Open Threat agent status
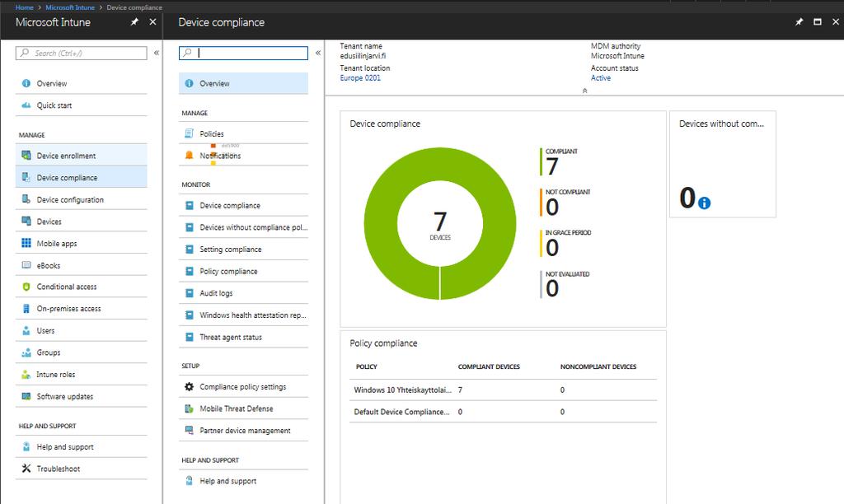This screenshot has height=504, width=844. 243,338
